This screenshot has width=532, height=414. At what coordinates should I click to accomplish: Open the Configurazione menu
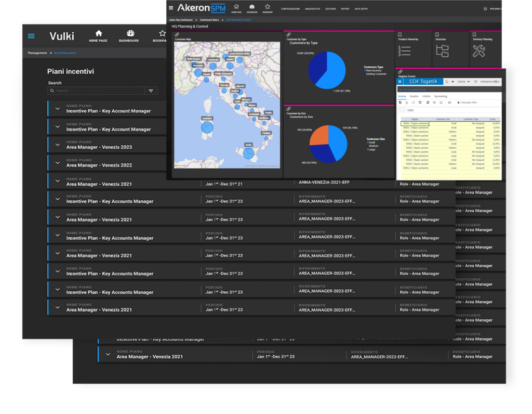[290, 9]
